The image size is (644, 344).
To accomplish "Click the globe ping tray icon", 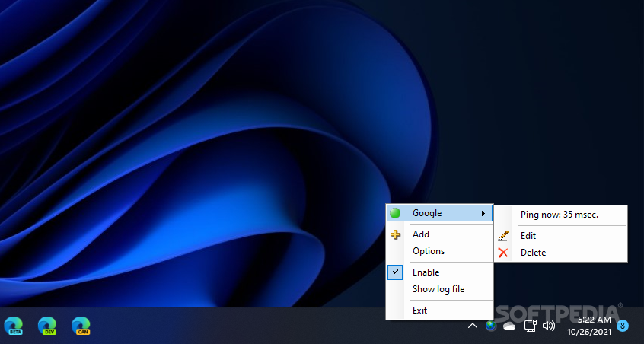I will (490, 326).
